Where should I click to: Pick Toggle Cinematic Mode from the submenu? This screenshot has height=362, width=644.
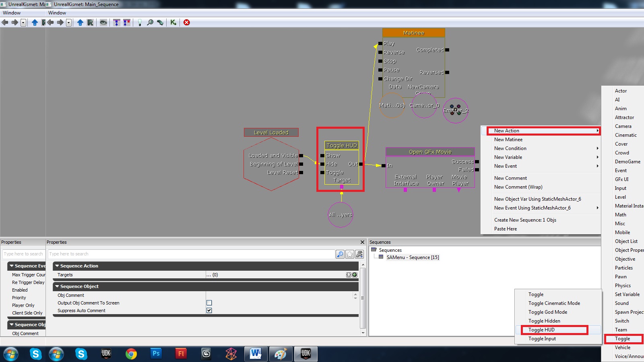[558, 303]
